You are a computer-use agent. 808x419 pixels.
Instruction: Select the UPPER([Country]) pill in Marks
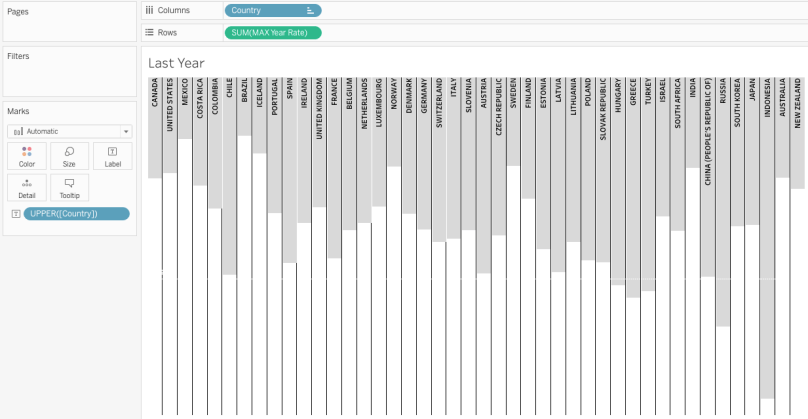pos(76,214)
